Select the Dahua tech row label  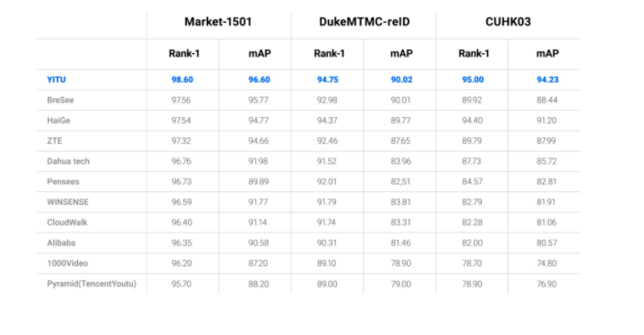68,161
